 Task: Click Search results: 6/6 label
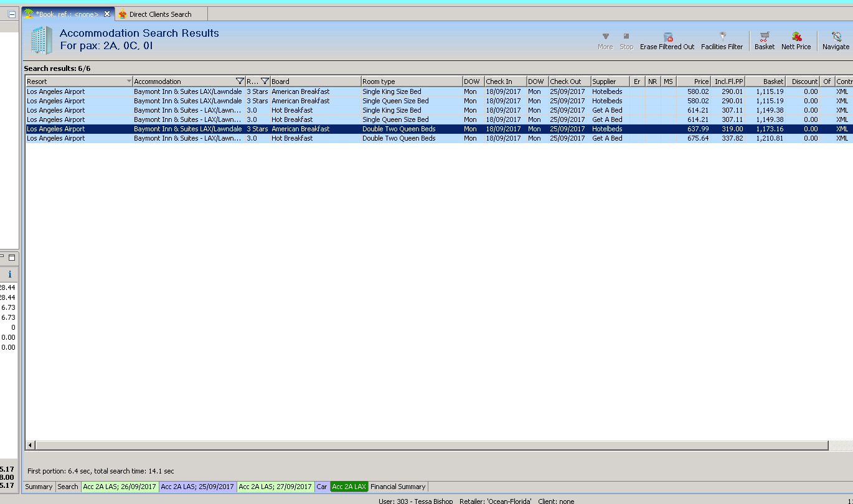pyautogui.click(x=57, y=68)
